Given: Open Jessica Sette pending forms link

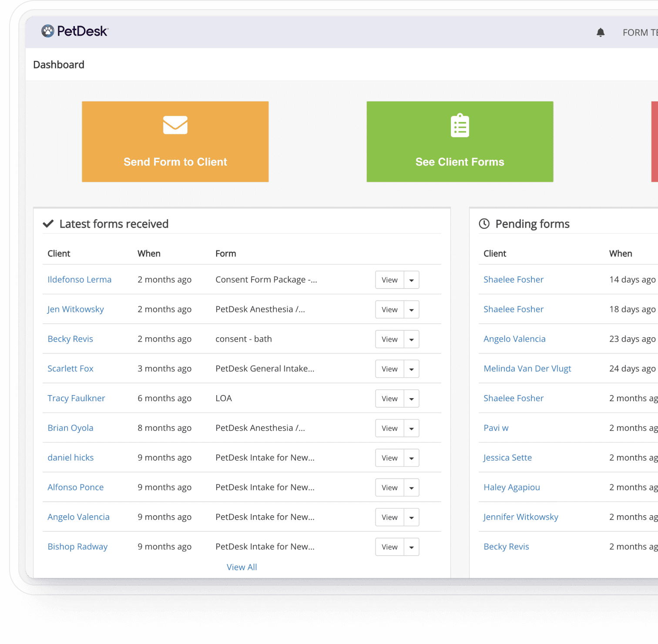Looking at the screenshot, I should pyautogui.click(x=508, y=457).
